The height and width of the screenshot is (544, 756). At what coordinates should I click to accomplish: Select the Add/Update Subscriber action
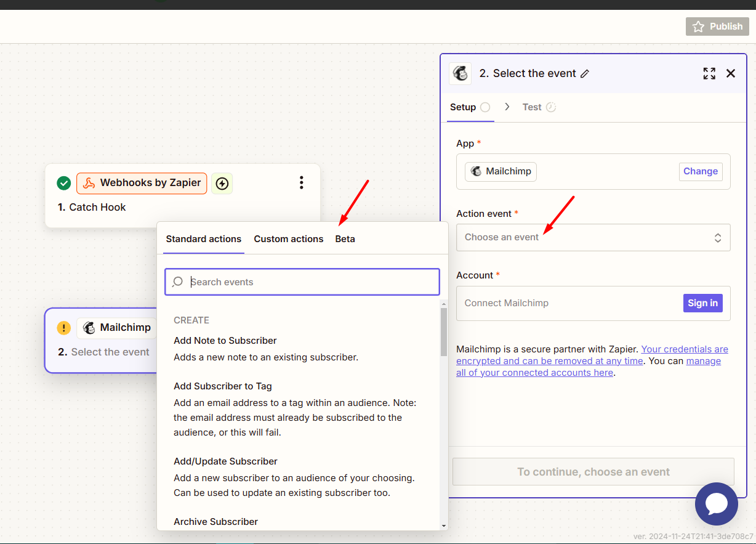294,477
